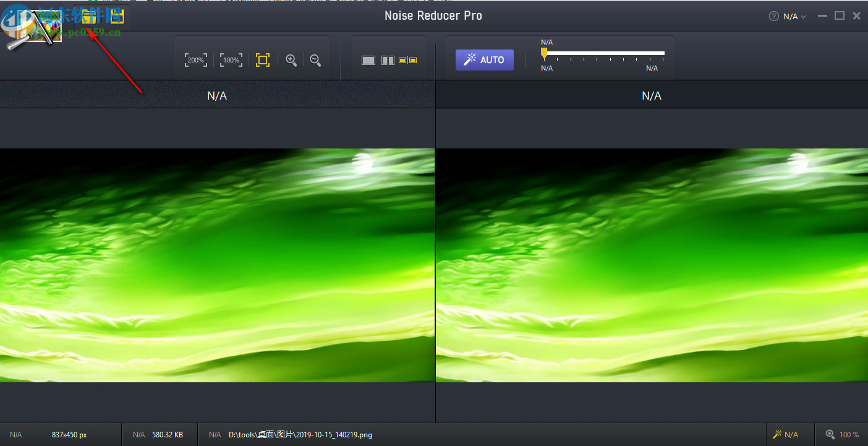Click the AUTO noise reduction button
This screenshot has width=868, height=446.
click(485, 60)
